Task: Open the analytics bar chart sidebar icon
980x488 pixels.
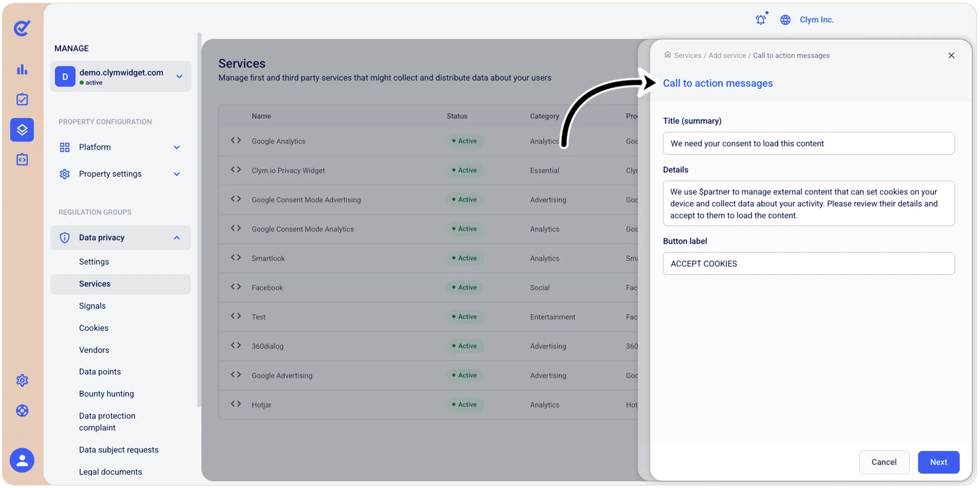Action: tap(22, 69)
